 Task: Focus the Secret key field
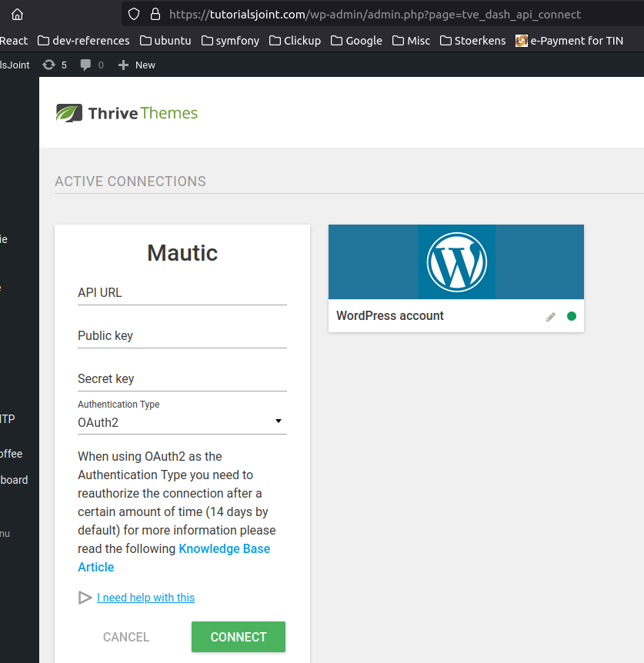pos(182,379)
